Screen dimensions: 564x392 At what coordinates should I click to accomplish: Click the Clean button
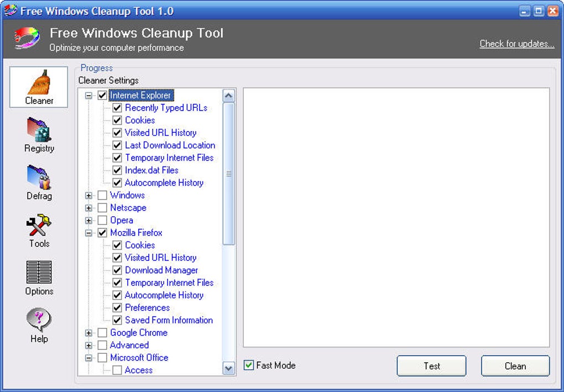[515, 366]
